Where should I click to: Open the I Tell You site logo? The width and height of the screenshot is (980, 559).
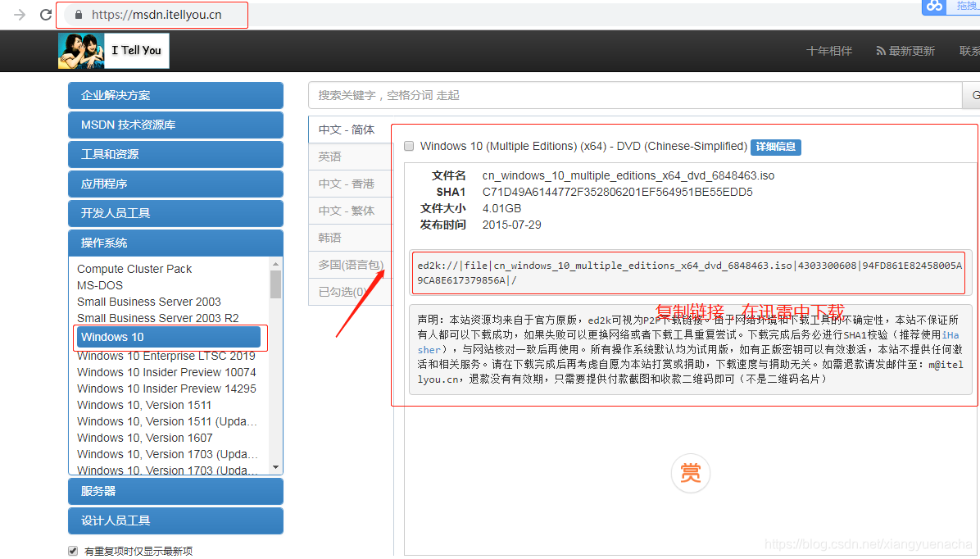[114, 51]
